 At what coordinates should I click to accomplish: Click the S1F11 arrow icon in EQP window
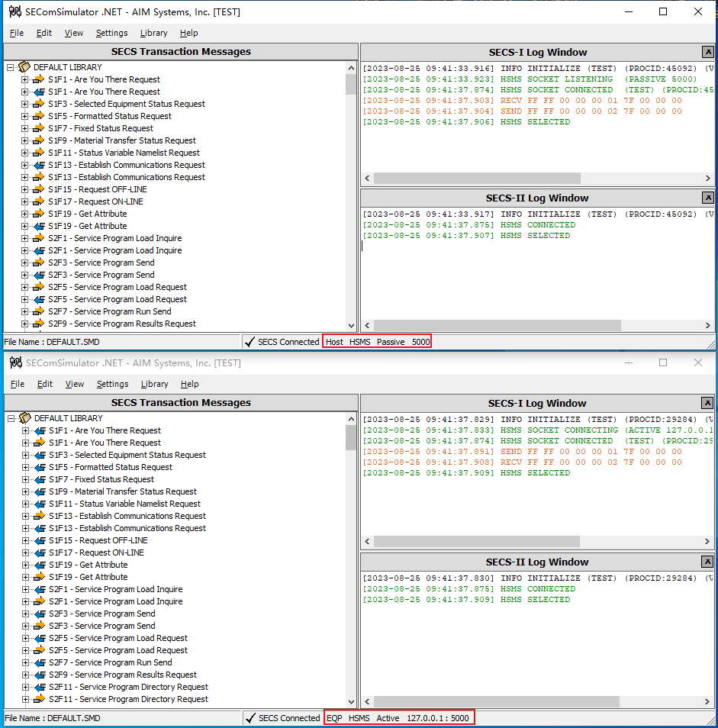40,504
